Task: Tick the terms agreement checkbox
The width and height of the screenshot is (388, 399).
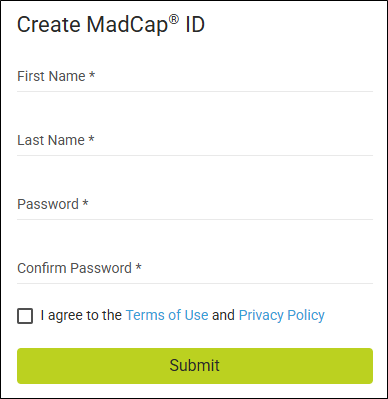Action: click(x=25, y=316)
